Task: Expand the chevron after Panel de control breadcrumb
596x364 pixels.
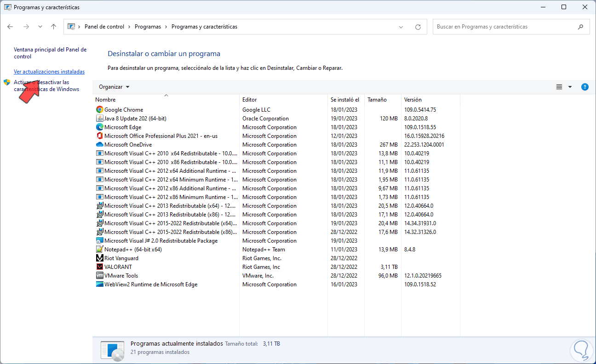Action: 130,27
